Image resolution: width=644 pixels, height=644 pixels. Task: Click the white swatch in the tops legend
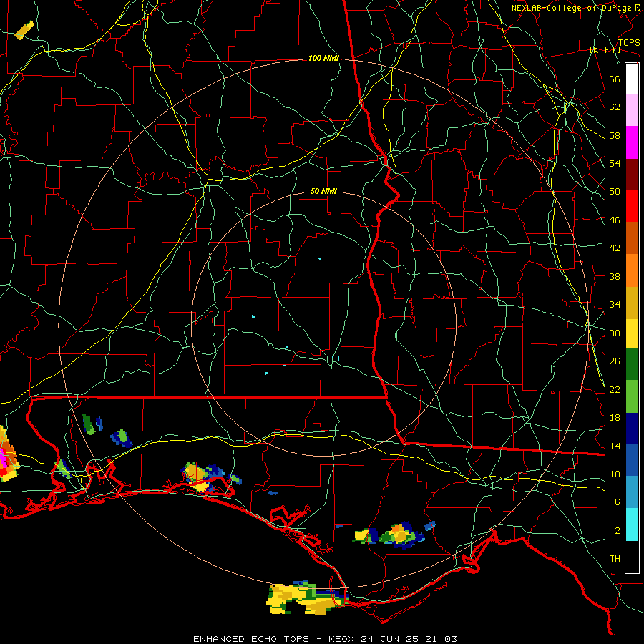coord(632,79)
